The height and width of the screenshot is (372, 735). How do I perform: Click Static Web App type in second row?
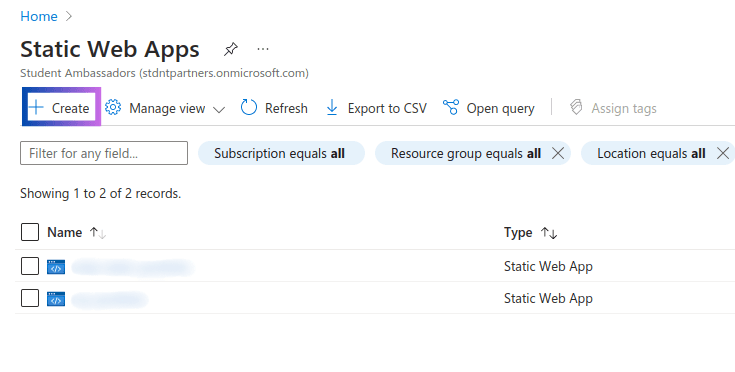tap(548, 298)
